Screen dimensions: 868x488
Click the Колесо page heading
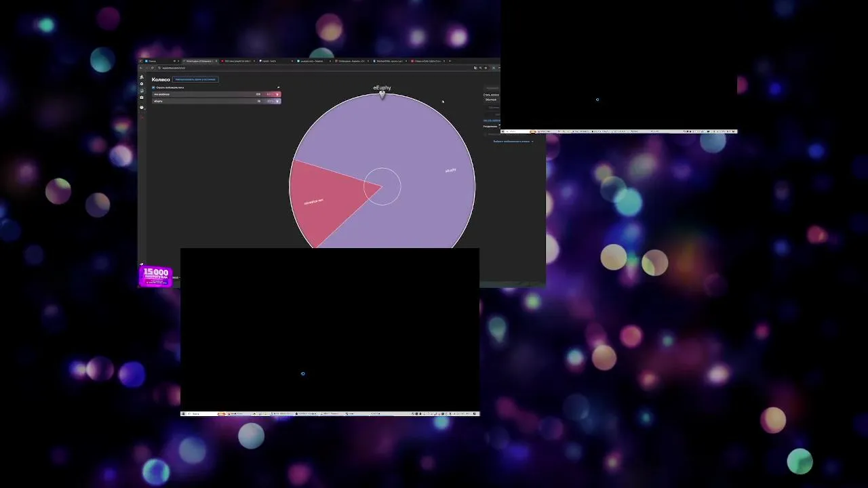(161, 79)
